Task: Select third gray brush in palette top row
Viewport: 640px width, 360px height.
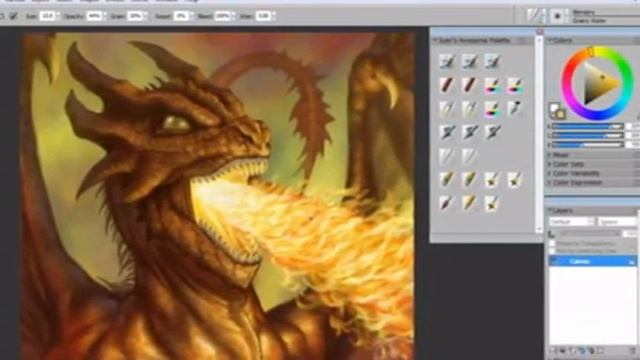Action: click(492, 62)
